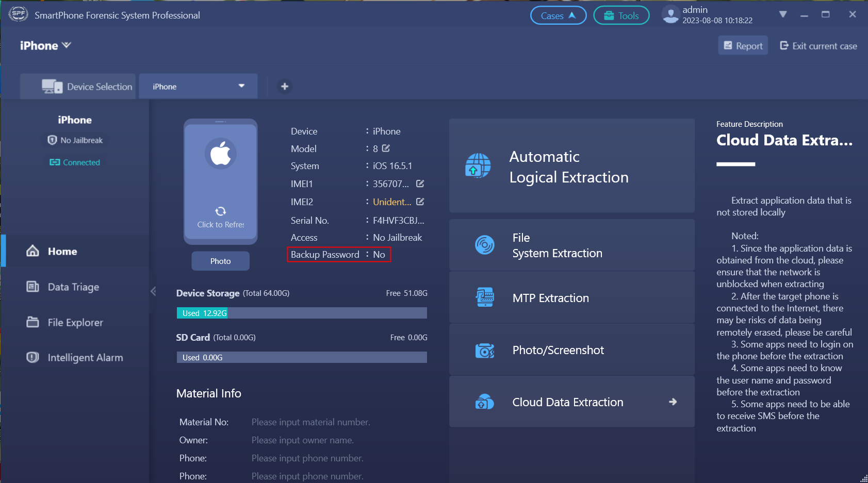Click the Report button
The height and width of the screenshot is (483, 868).
743,45
